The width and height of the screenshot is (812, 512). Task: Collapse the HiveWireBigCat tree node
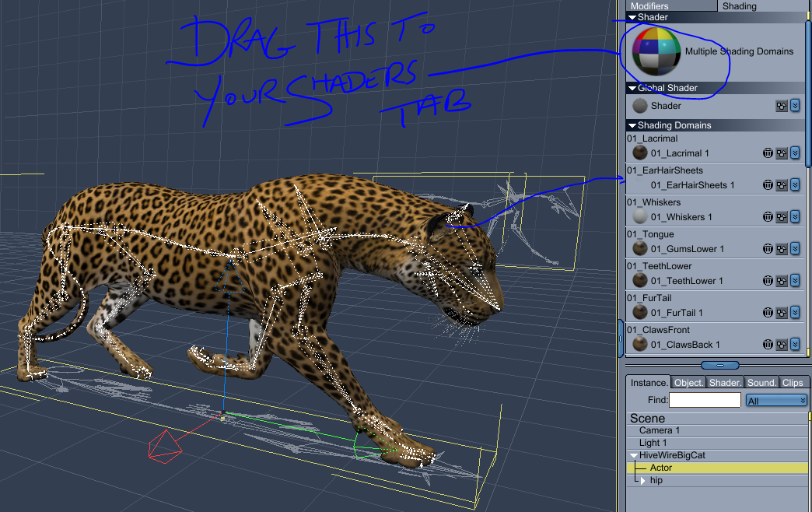635,455
